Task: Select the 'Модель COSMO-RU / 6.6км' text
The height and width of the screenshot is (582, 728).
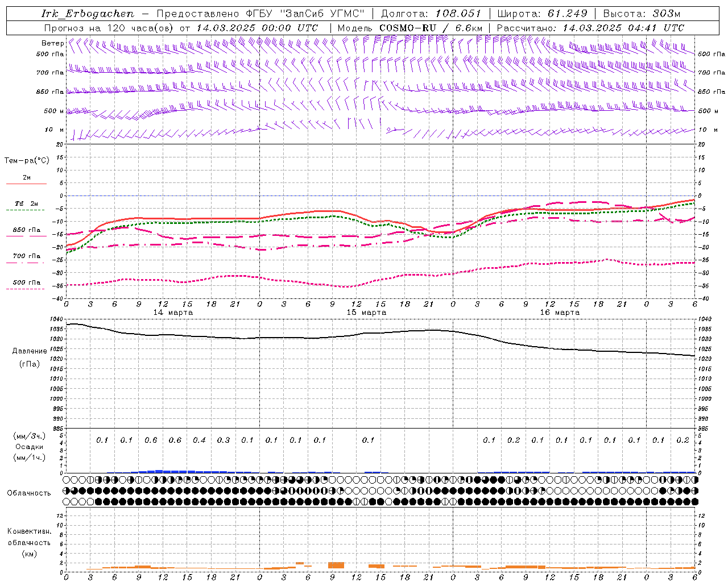Action: (409, 28)
